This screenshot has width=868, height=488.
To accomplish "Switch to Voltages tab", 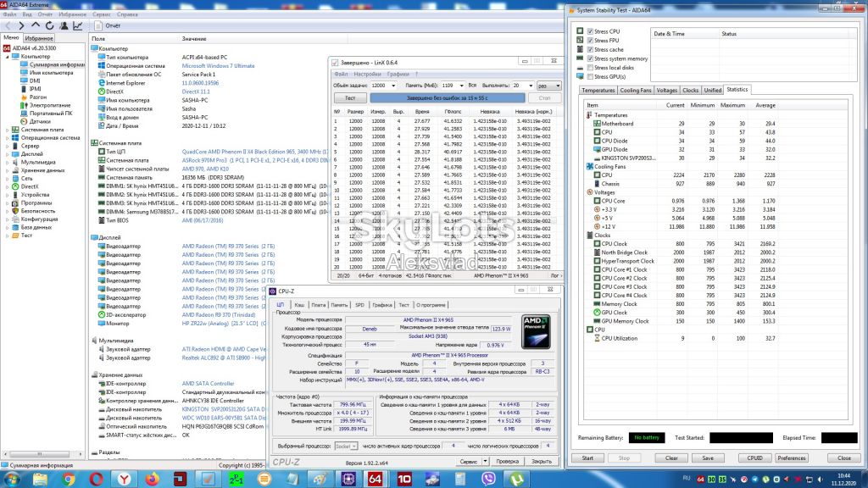I will 666,90.
